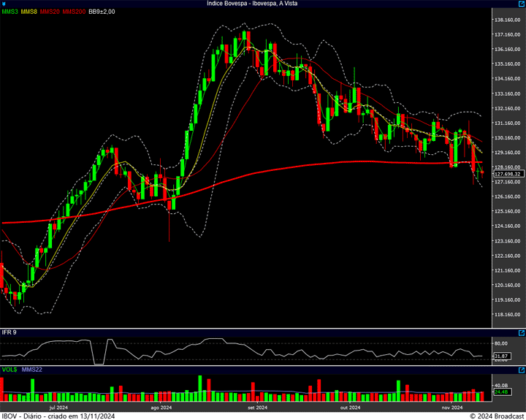Viewport: 526px width, 420px height.
Task: Click the 'nov 2024' date on time axis
Action: point(452,408)
